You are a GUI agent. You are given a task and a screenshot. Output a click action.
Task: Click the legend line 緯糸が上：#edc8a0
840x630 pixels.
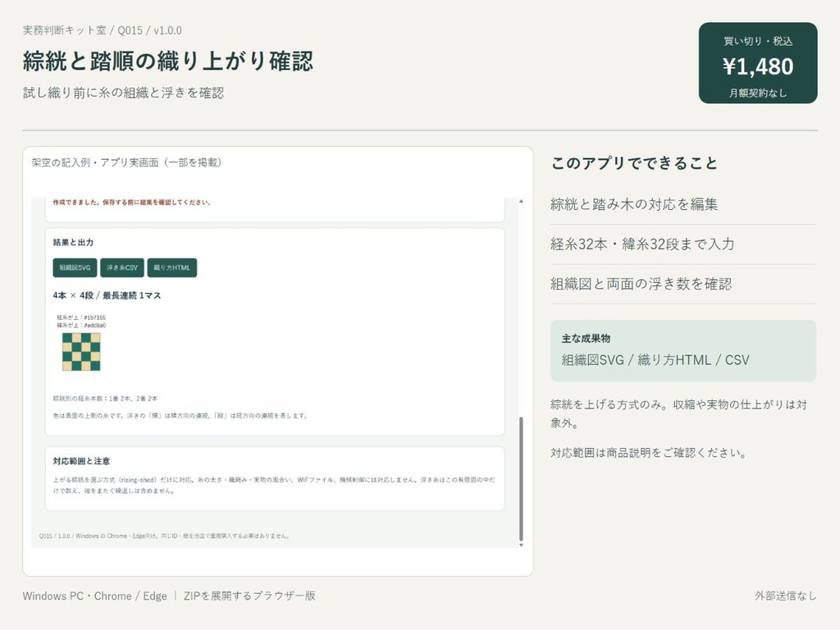81,325
